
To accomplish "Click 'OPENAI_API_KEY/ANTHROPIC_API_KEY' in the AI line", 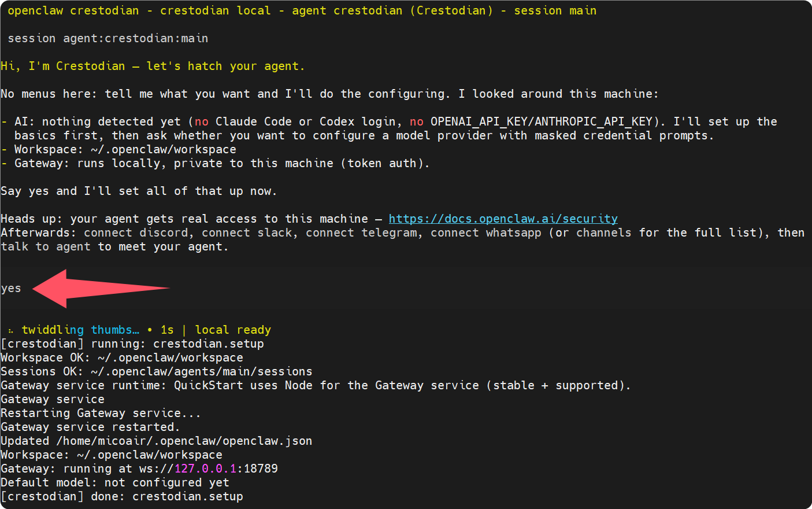I will coord(542,121).
